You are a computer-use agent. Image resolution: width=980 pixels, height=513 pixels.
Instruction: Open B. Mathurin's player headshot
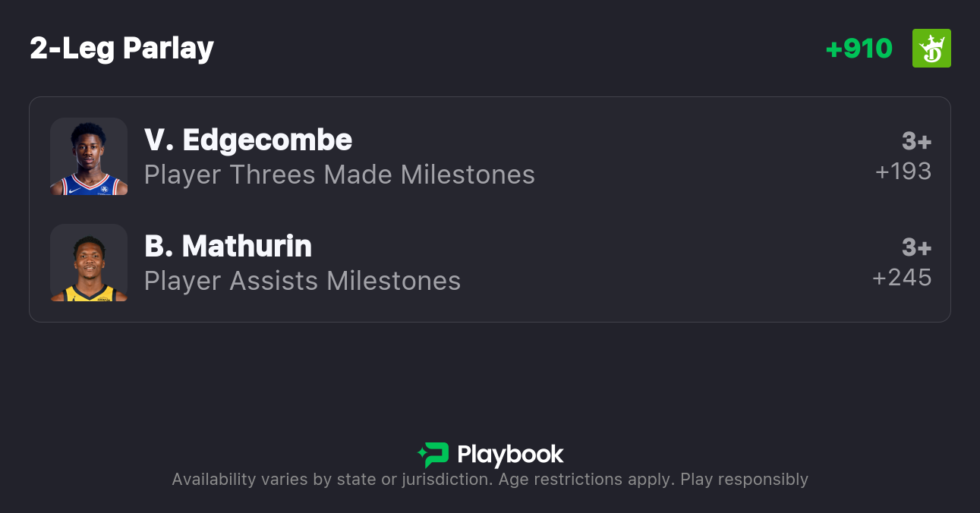89,263
